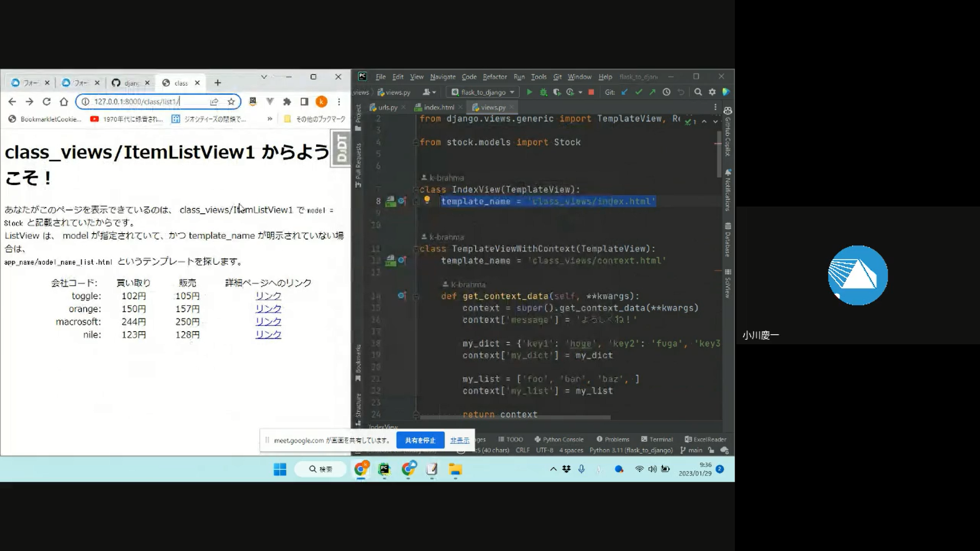Click the Git update project arrow
Image resolution: width=980 pixels, height=551 pixels.
click(625, 92)
